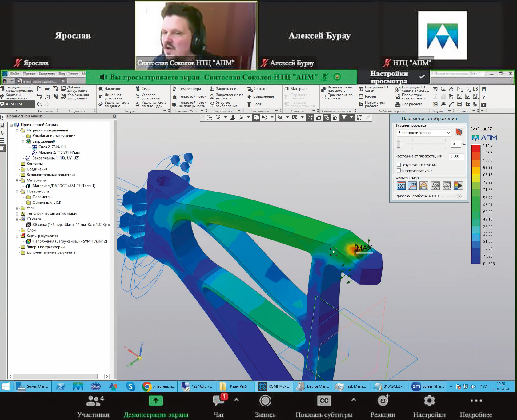Screen dimensions: 517x420
Task: Click the undeformed mesh view filter icon
Action: pos(447,186)
